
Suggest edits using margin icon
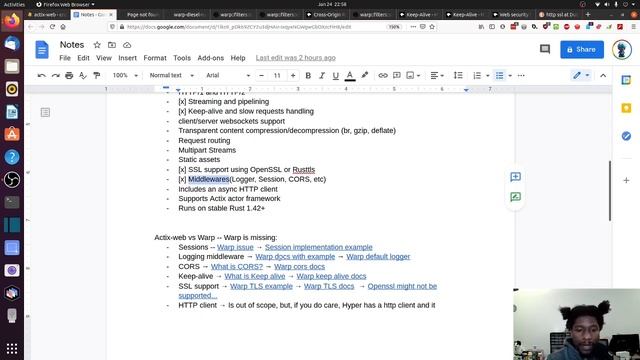click(515, 197)
